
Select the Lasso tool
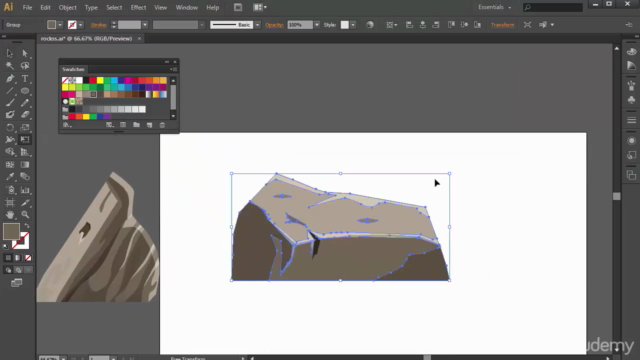point(25,66)
